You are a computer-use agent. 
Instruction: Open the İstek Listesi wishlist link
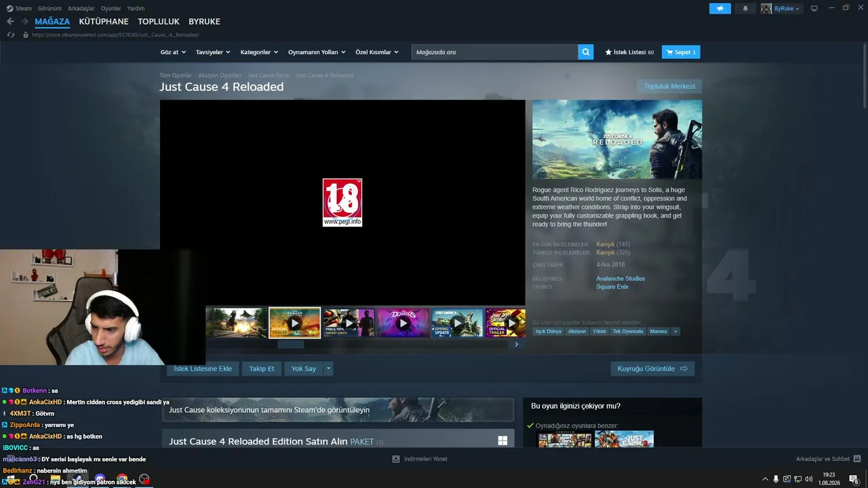click(630, 52)
